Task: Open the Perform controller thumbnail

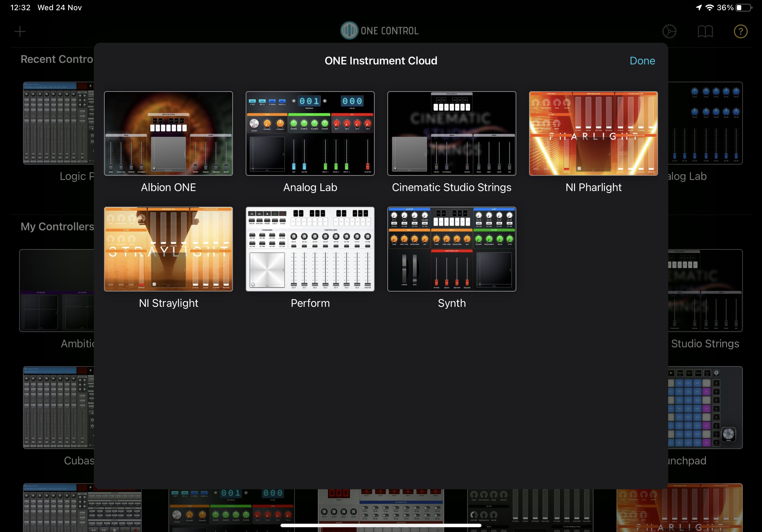Action: click(310, 249)
